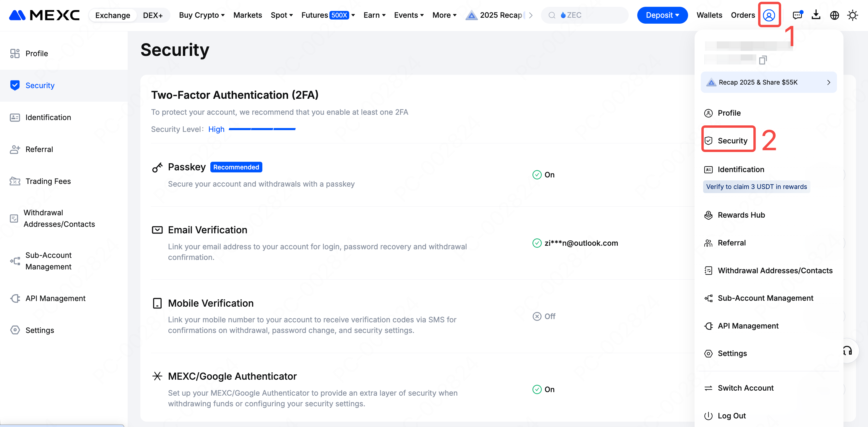Image resolution: width=868 pixels, height=427 pixels.
Task: Open the messages chat icon
Action: coord(797,15)
